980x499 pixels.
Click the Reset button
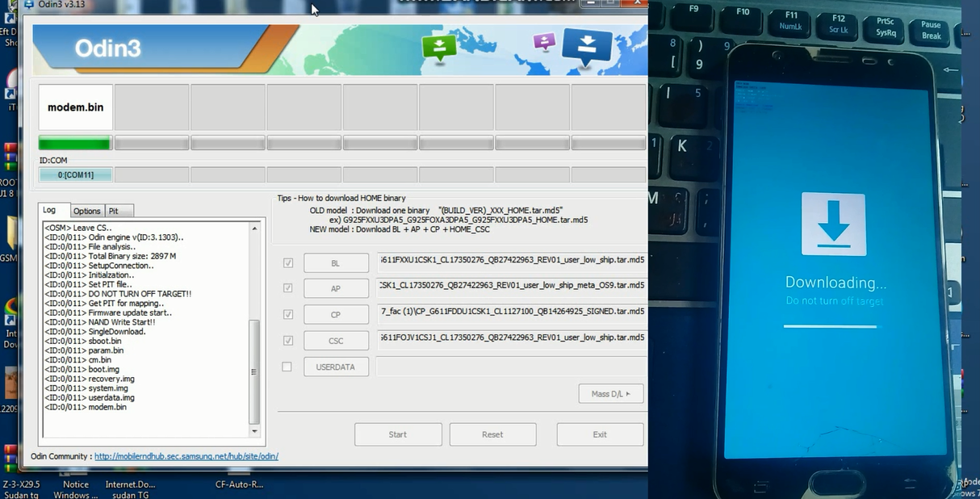click(x=492, y=434)
